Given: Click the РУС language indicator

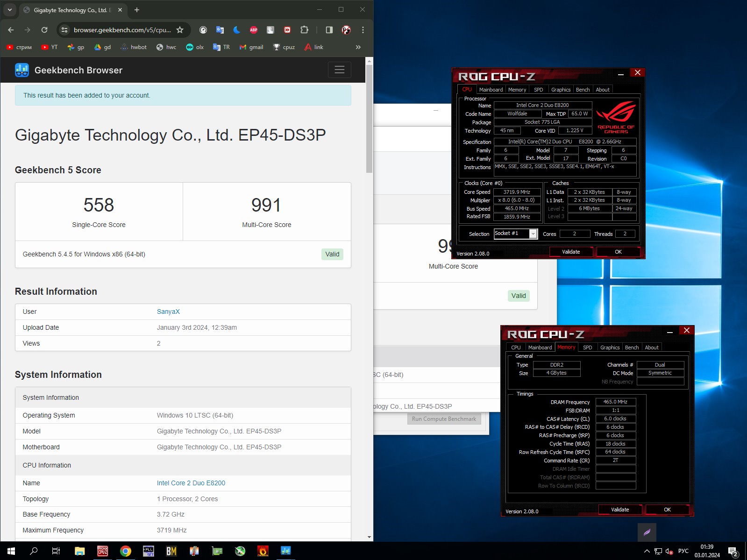Looking at the screenshot, I should (x=683, y=551).
